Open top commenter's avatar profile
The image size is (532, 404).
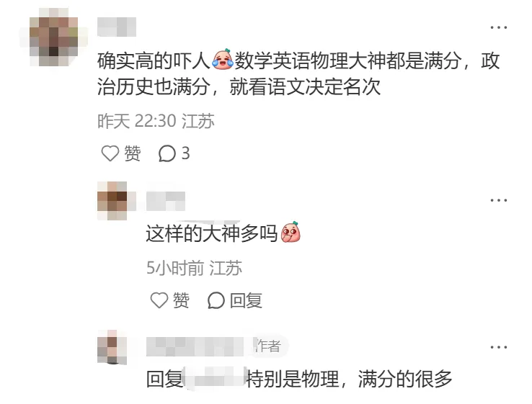pos(53,37)
